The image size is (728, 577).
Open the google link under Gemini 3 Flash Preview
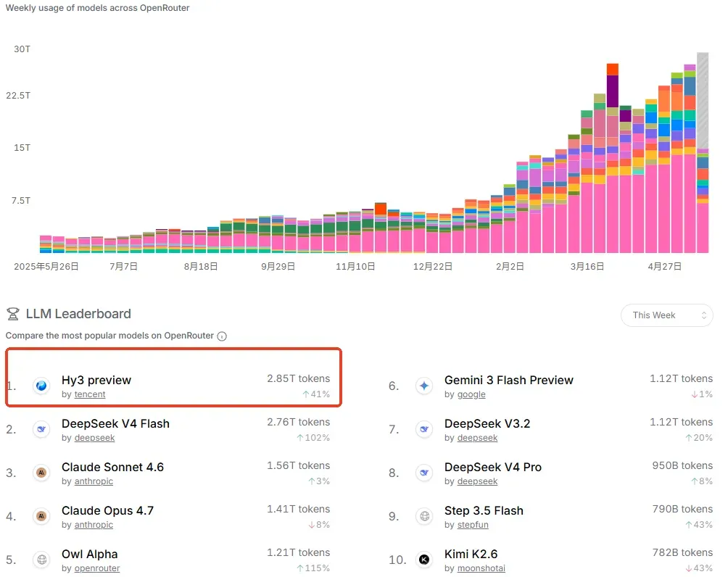(x=471, y=394)
